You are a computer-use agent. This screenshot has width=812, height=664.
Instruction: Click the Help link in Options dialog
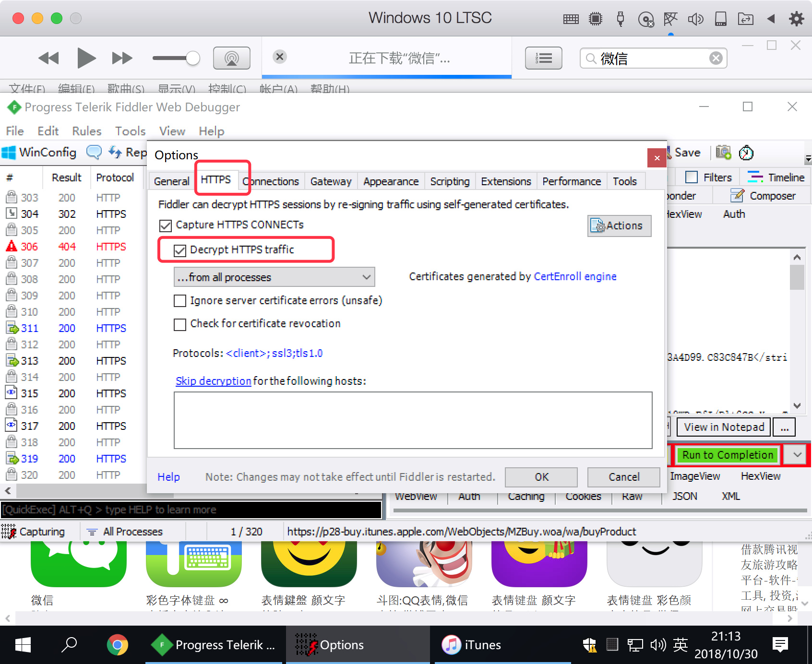click(x=168, y=477)
